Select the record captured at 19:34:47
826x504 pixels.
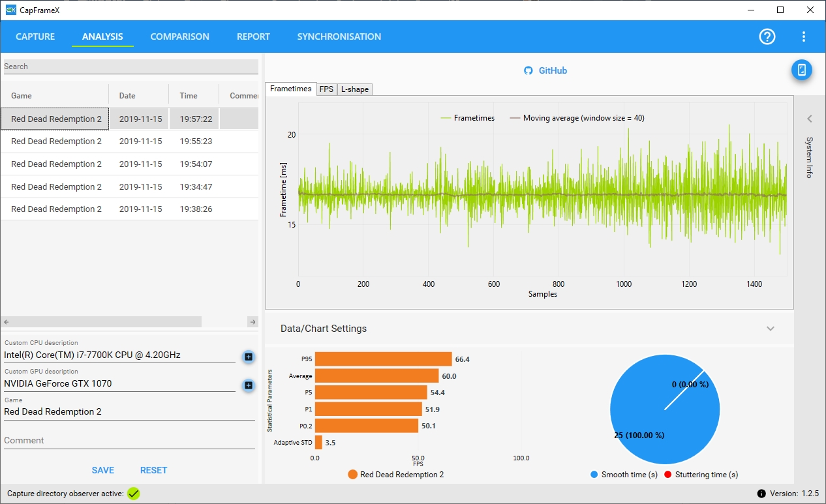tap(129, 186)
